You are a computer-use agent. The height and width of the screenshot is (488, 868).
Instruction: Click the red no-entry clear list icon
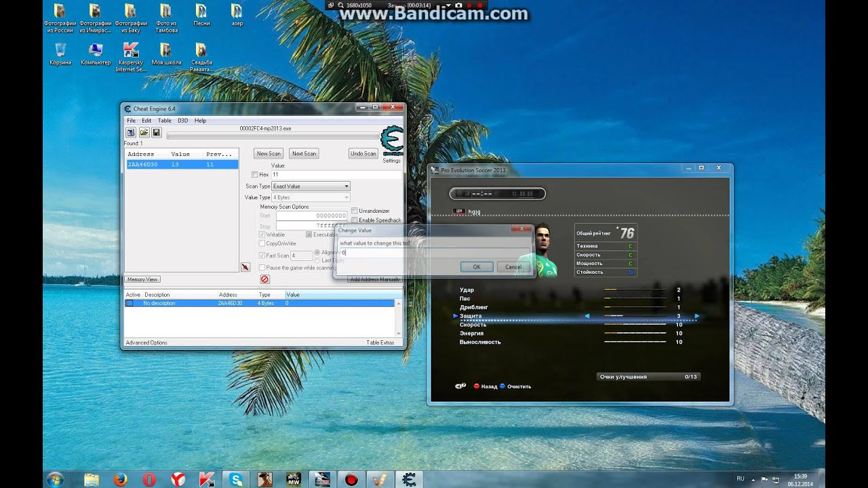(264, 279)
